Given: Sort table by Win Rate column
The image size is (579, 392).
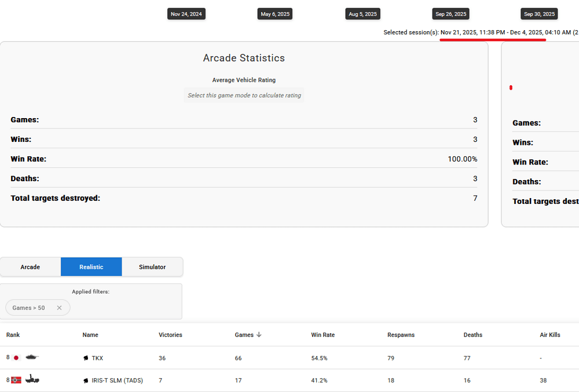Looking at the screenshot, I should 323,335.
